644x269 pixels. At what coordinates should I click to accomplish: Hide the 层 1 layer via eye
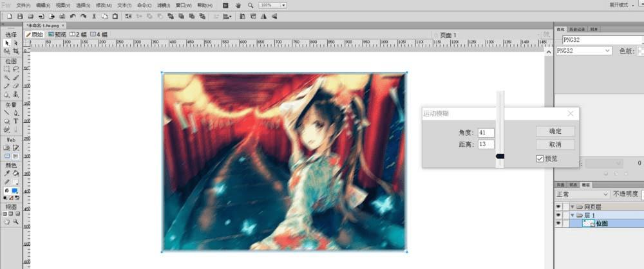pos(558,215)
